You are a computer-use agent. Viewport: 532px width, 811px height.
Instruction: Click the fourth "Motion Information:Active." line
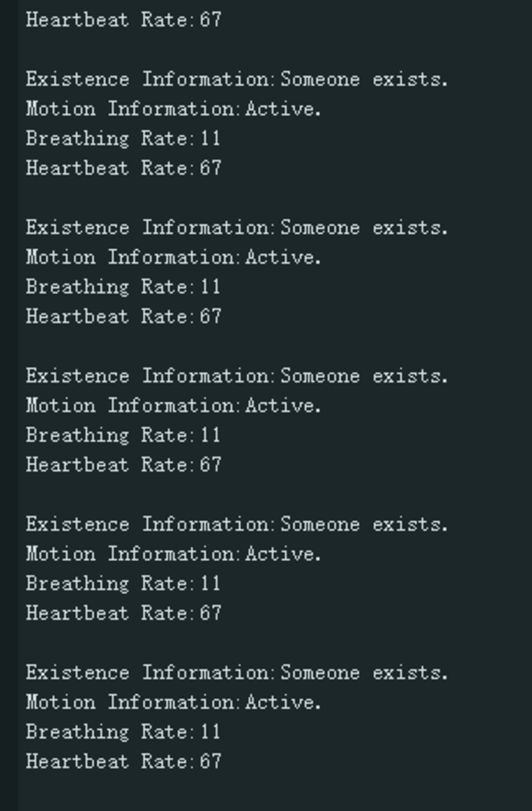(x=174, y=554)
